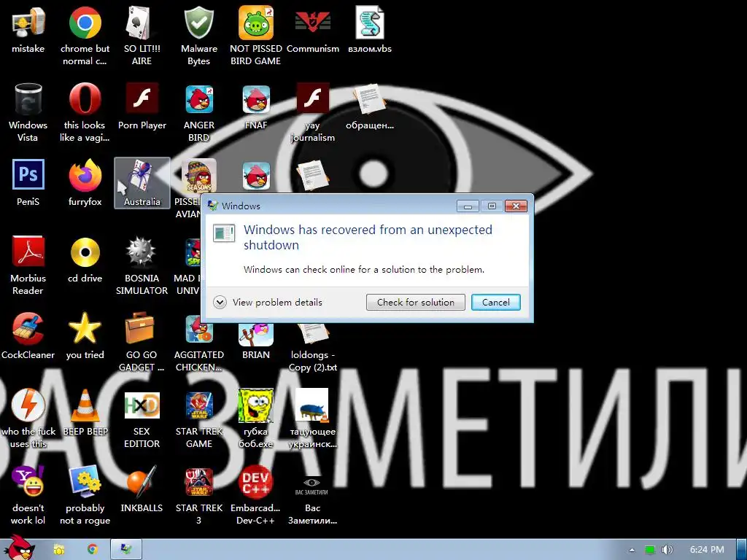Show hidden tray icons arrow
The width and height of the screenshot is (747, 560).
tap(632, 550)
